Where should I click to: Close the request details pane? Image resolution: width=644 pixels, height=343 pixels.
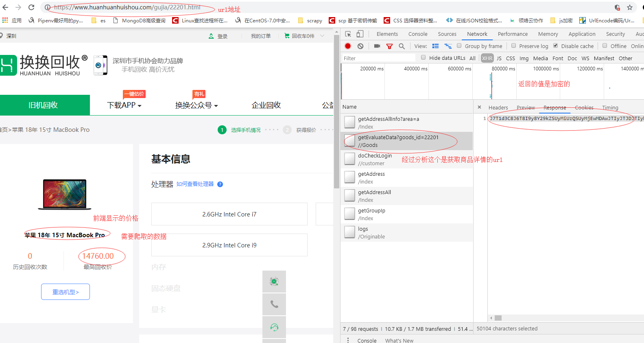click(x=479, y=107)
